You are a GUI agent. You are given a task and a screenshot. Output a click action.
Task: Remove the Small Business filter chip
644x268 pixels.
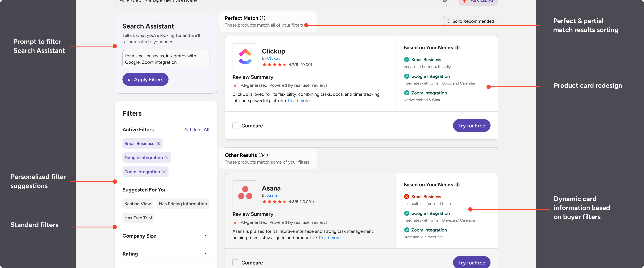click(158, 143)
